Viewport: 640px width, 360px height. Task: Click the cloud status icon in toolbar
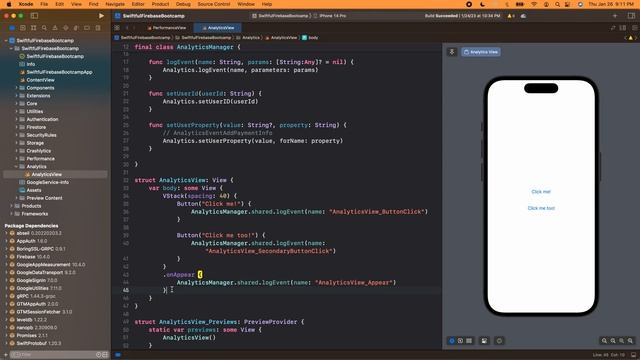click(x=523, y=16)
